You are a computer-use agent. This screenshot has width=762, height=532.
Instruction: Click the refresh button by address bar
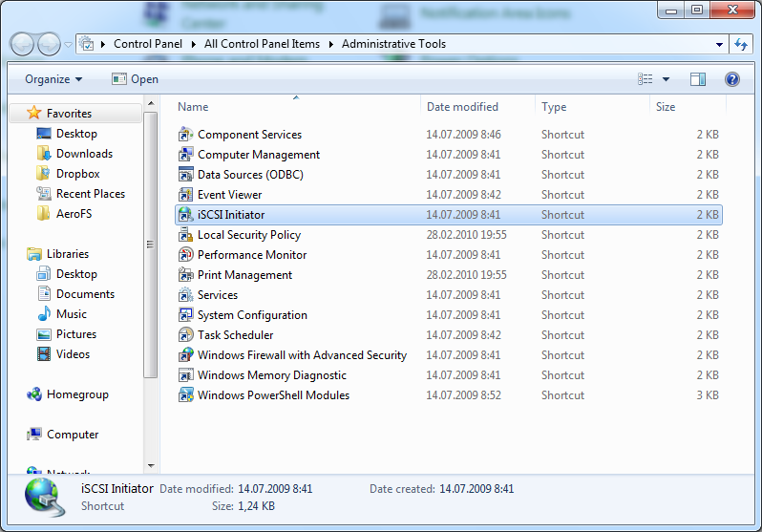741,44
